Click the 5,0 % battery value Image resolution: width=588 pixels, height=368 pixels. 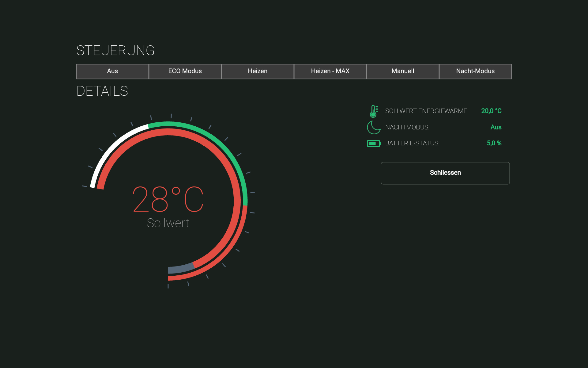494,143
